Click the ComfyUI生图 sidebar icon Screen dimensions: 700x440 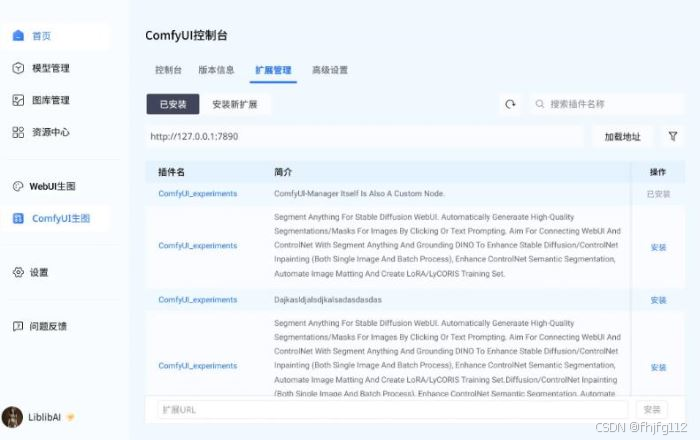click(x=18, y=218)
